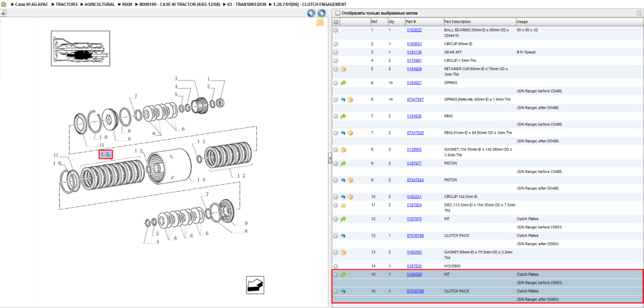This screenshot has width=644, height=308.
Task: Toggle selection circle for HOUSING row
Action: (336, 266)
